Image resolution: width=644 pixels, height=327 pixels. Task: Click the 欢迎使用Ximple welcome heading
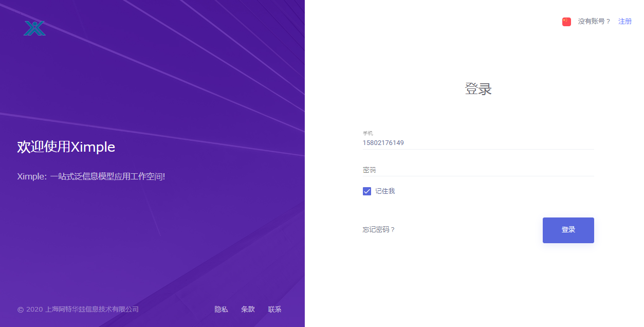(66, 147)
